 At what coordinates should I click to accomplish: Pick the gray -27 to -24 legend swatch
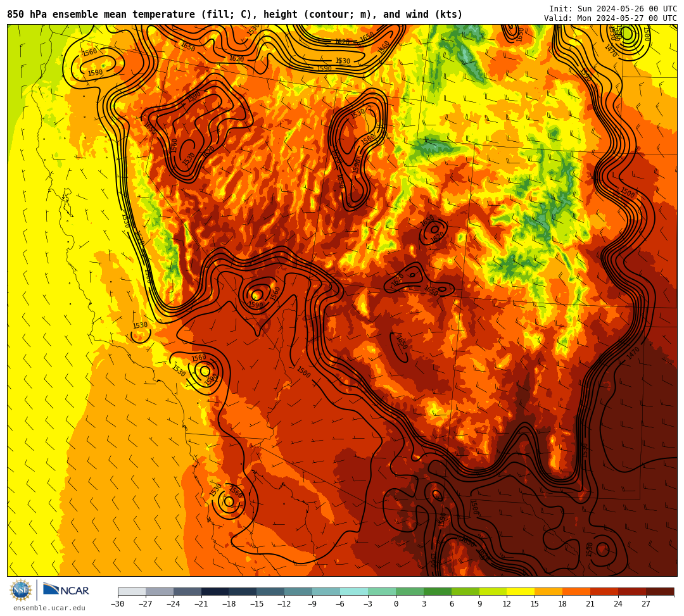coord(160,591)
